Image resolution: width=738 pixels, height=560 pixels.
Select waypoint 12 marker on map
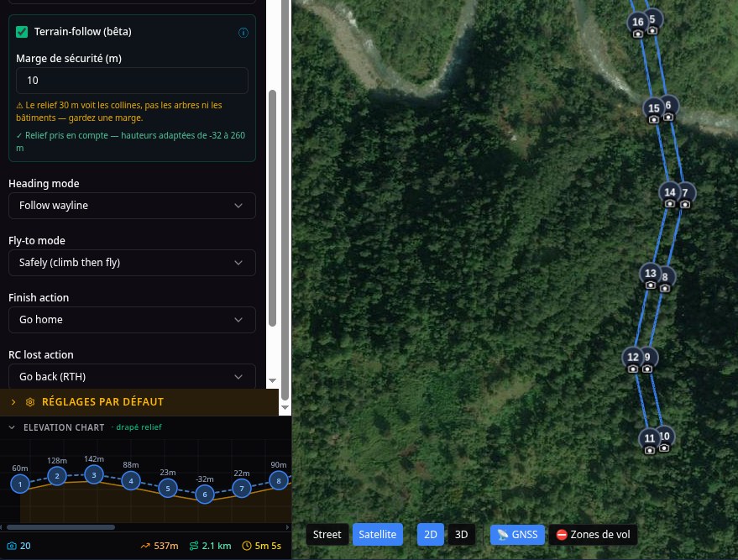tap(633, 357)
